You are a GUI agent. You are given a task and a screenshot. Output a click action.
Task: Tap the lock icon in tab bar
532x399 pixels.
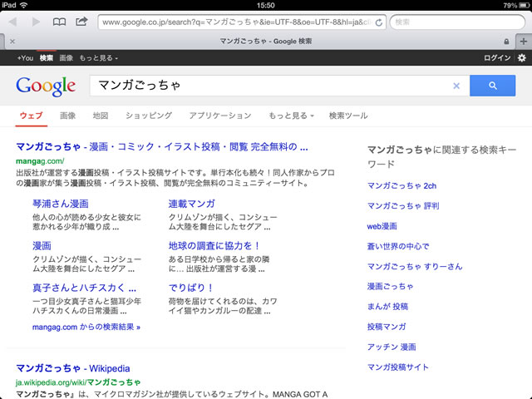point(506,42)
